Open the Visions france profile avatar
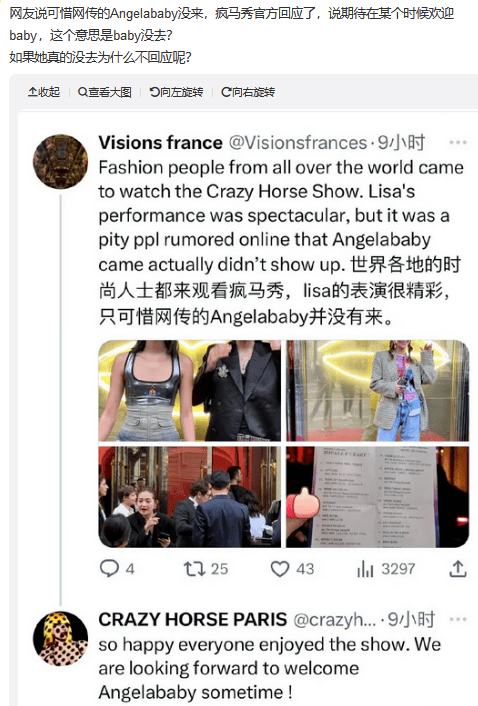Viewport: 478px width, 706px height. (60, 161)
